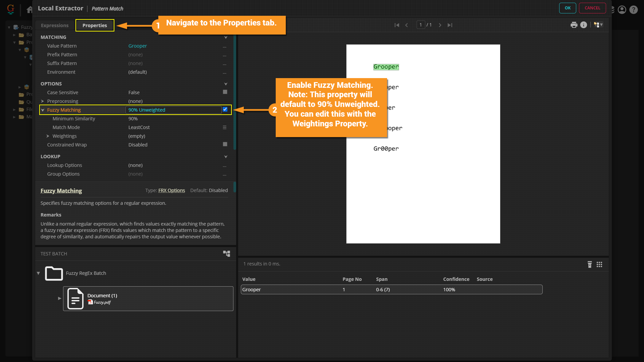Switch to the Expressions tab
The width and height of the screenshot is (644, 362).
55,25
